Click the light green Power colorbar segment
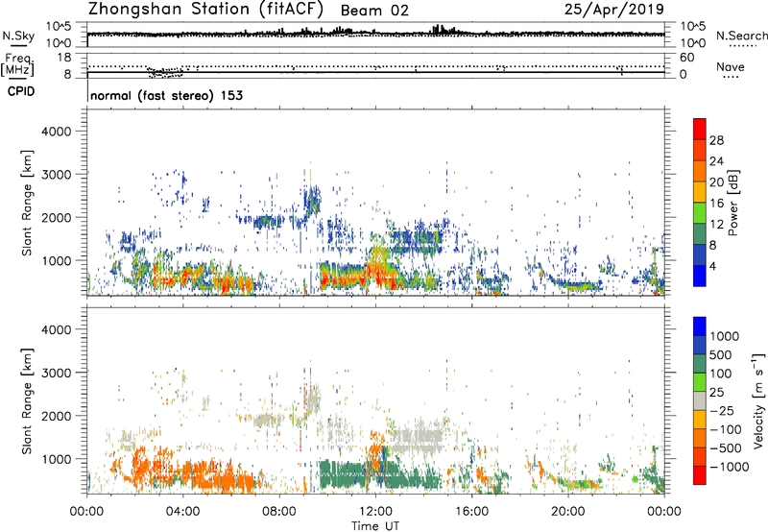This screenshot has width=768, height=532. pos(700,213)
